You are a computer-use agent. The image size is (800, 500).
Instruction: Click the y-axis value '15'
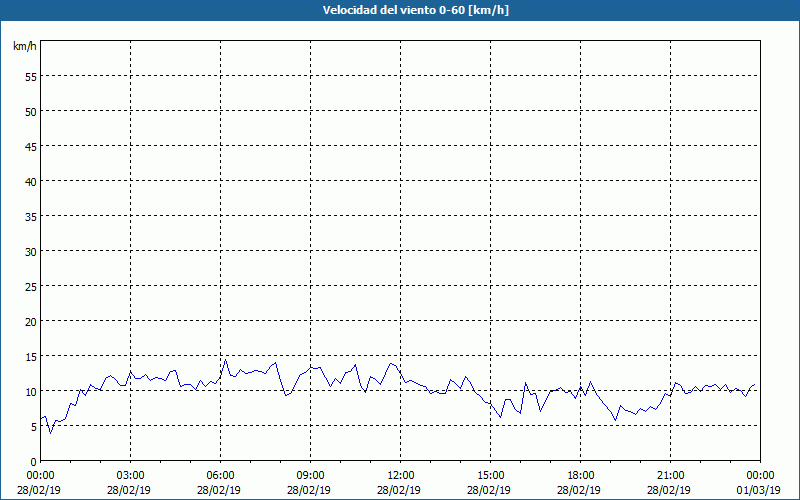[31, 356]
